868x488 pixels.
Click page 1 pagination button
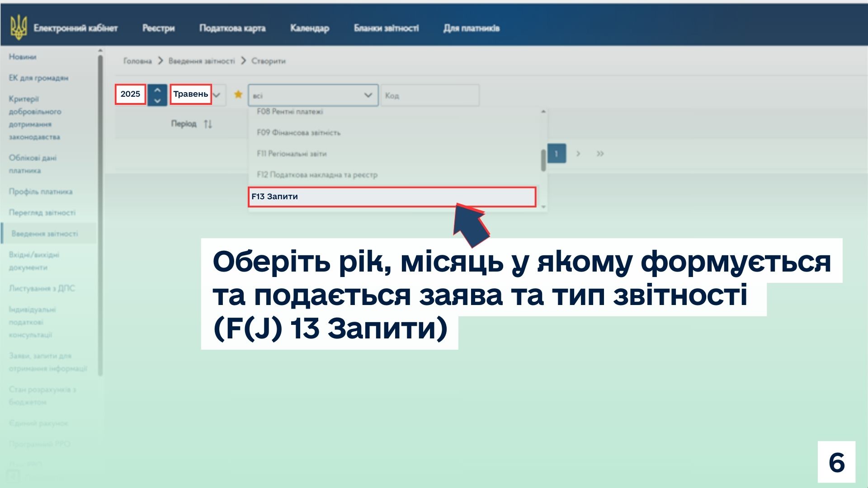(x=557, y=154)
